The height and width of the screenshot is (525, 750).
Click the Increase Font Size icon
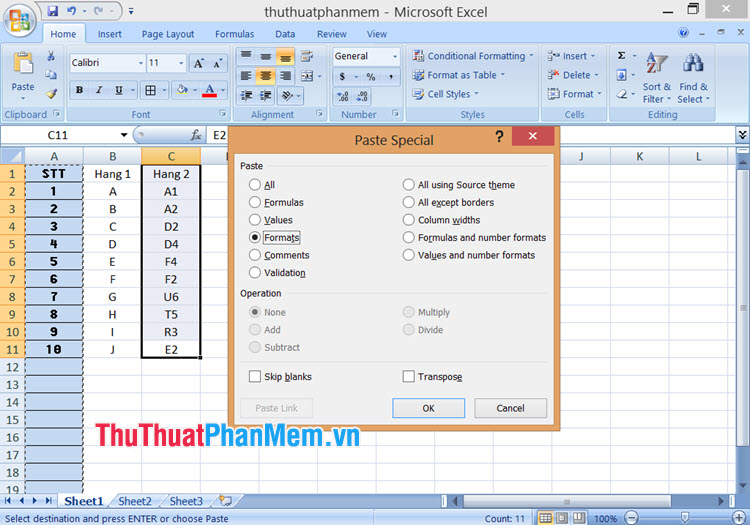coord(199,63)
